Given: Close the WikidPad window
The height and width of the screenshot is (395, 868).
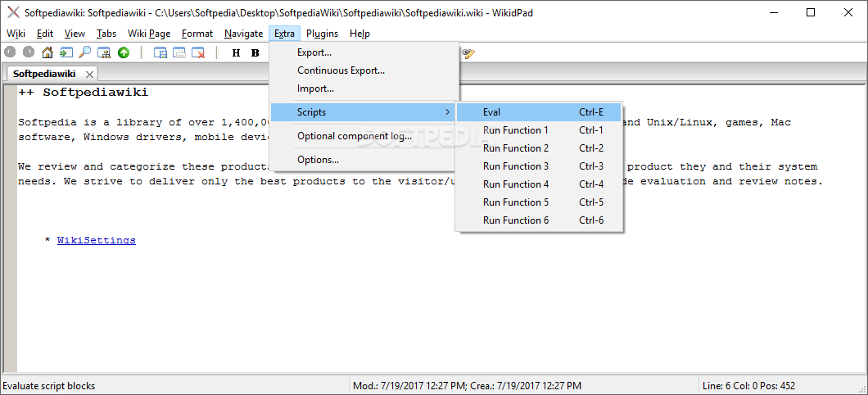Looking at the screenshot, I should [x=848, y=13].
